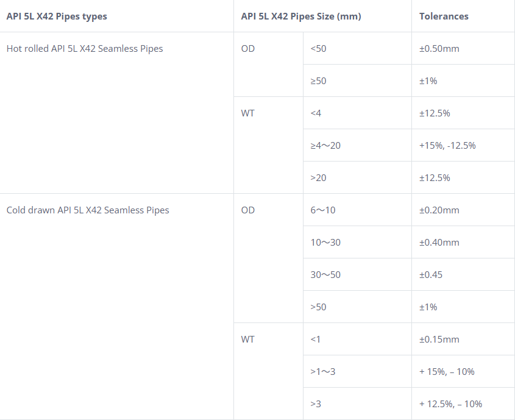This screenshot has height=420, width=515.
Task: Select the '10~30' OD size cell
Action: pyautogui.click(x=325, y=243)
